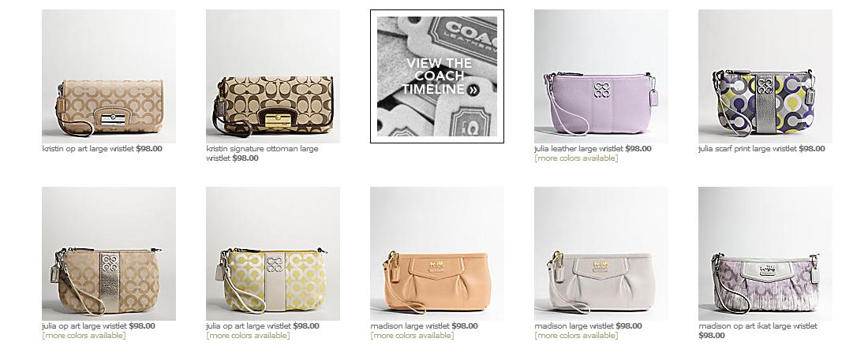Click the madison op art ikat wristlet title
The width and height of the screenshot is (868, 357).
point(758,326)
